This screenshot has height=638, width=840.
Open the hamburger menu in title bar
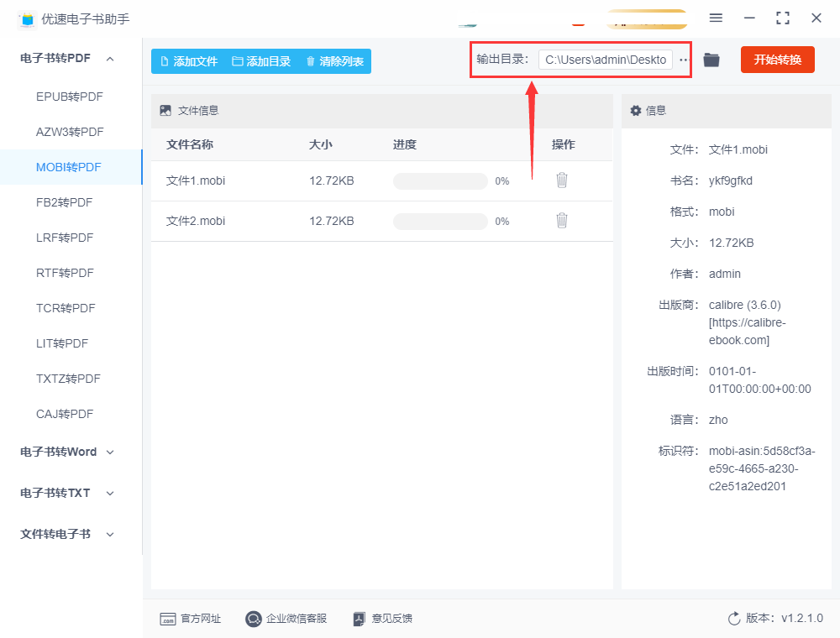[x=716, y=18]
